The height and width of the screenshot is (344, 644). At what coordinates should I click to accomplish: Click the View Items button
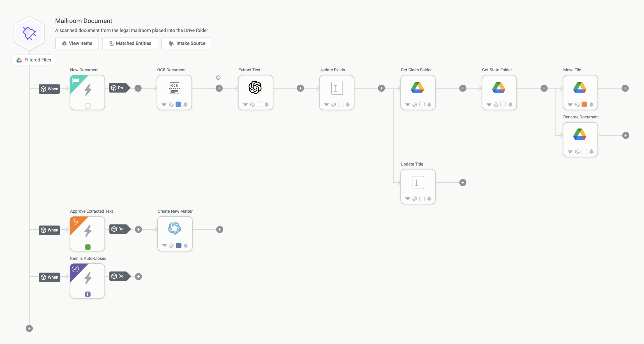point(77,43)
